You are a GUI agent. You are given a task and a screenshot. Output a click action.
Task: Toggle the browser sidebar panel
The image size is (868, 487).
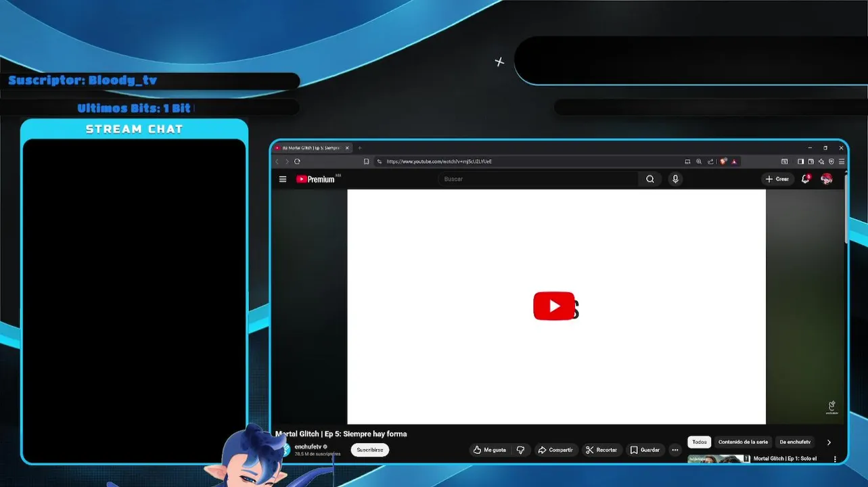(801, 162)
